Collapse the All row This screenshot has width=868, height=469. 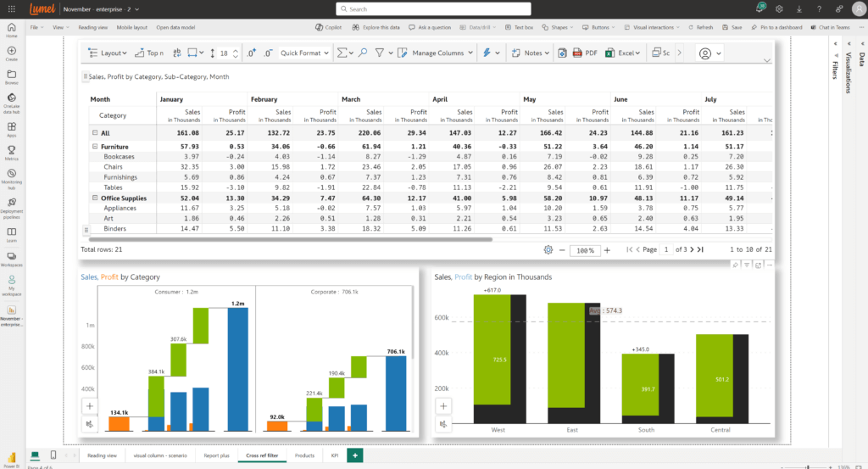[x=95, y=133]
